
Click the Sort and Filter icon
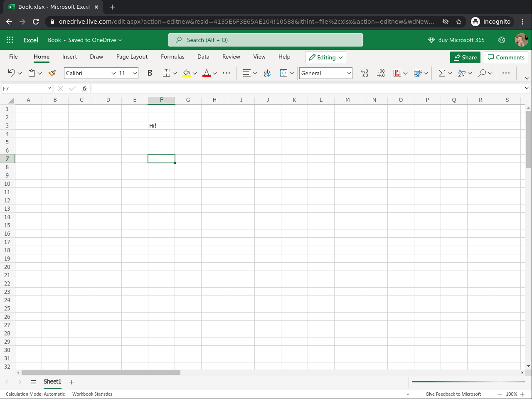click(462, 73)
